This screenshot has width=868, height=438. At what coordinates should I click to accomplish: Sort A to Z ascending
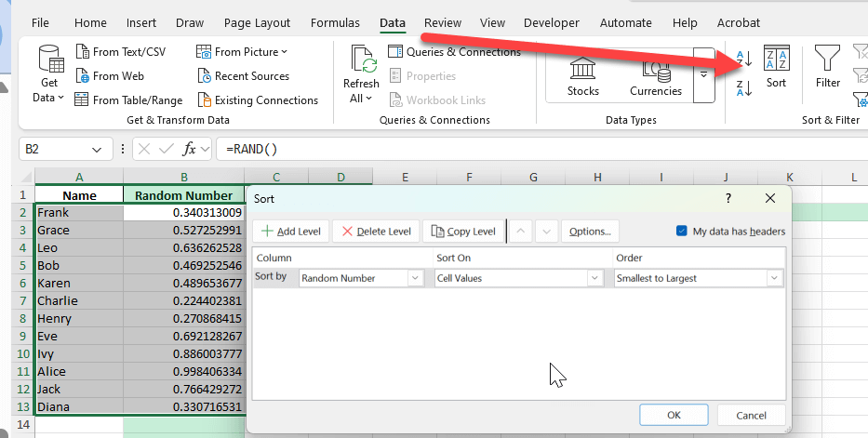tap(744, 58)
